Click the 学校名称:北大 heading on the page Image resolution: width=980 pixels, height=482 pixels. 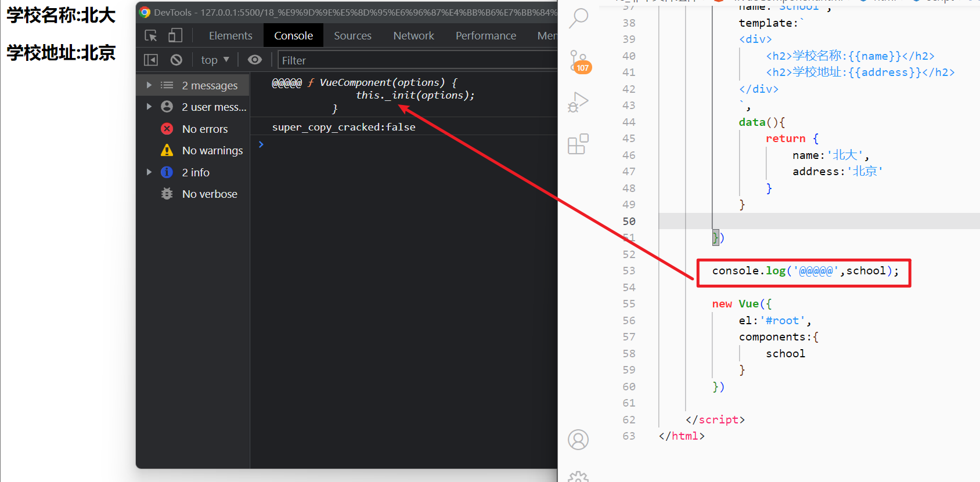click(61, 15)
